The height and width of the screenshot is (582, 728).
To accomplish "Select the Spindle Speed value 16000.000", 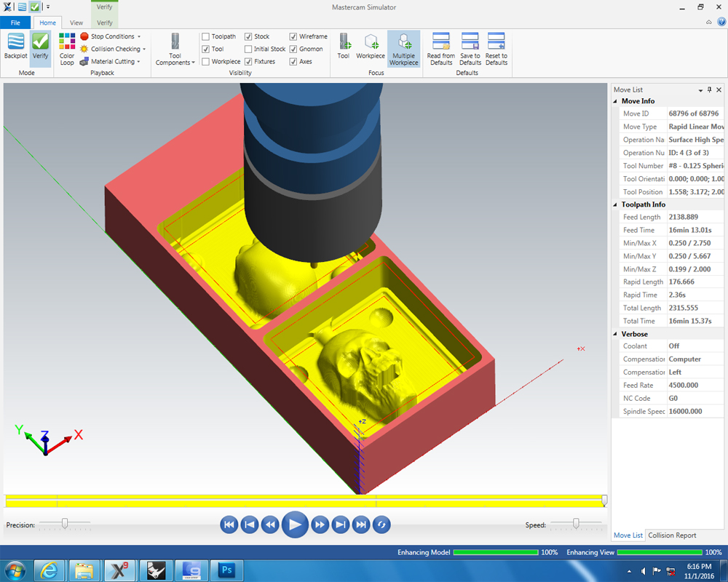I will coord(685,411).
